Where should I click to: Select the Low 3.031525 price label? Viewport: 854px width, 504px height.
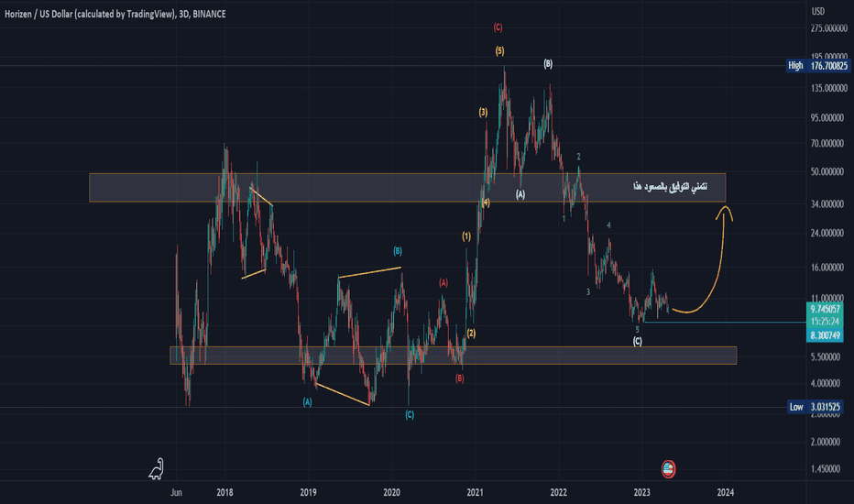816,407
